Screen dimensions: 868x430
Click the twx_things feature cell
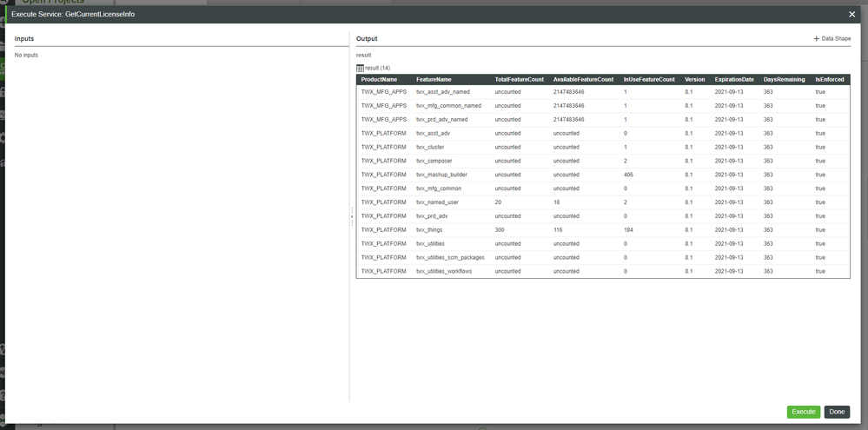(x=429, y=230)
